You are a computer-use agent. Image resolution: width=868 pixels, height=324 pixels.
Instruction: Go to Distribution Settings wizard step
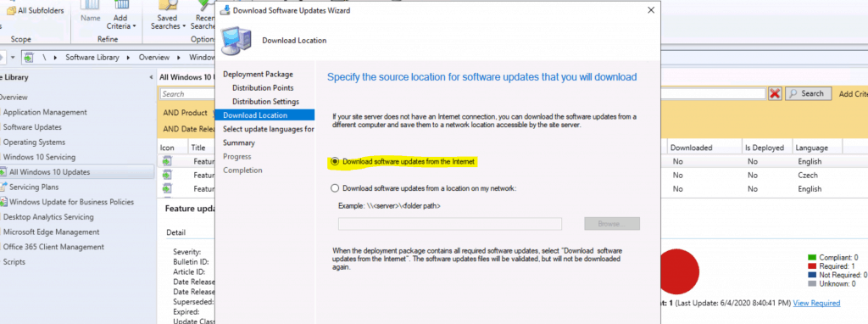pyautogui.click(x=265, y=102)
